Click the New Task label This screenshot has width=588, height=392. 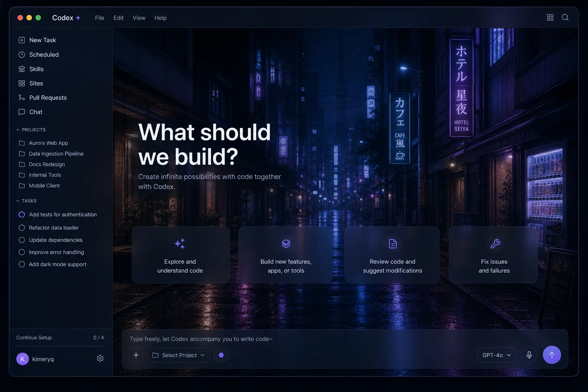(42, 40)
